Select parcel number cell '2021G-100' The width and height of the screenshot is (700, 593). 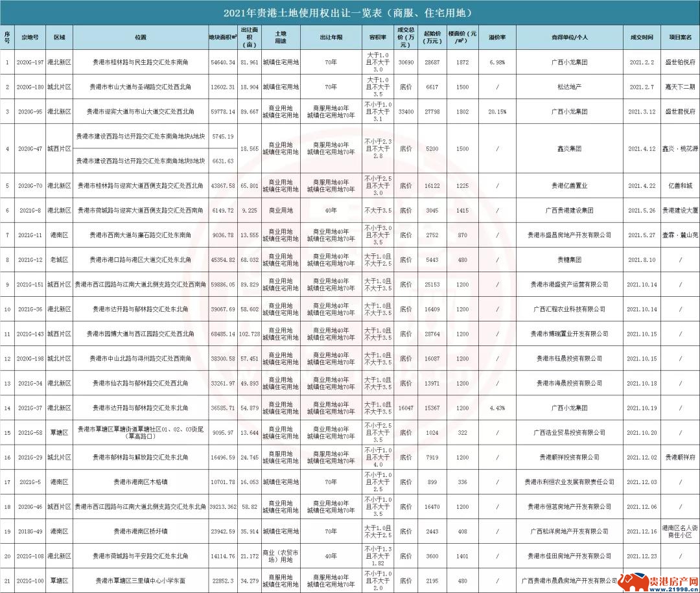pyautogui.click(x=30, y=581)
